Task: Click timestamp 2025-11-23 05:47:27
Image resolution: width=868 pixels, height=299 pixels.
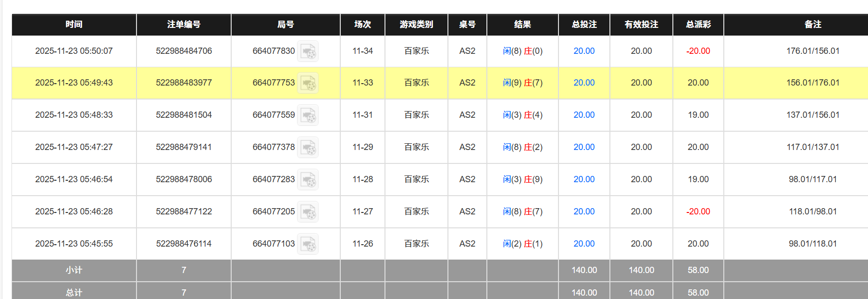Action: pos(74,147)
